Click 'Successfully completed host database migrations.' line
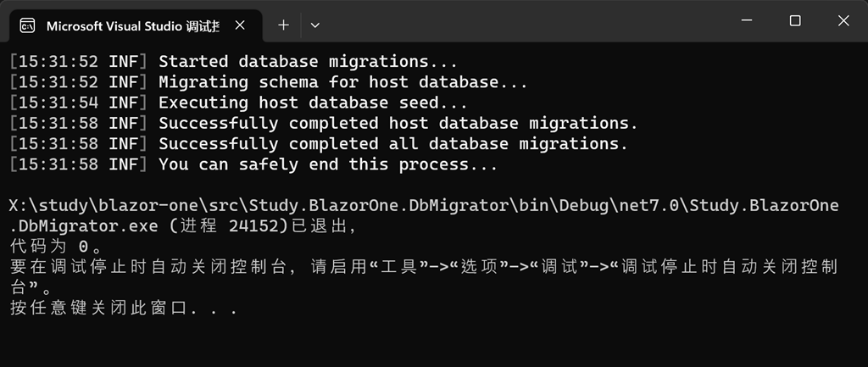The height and width of the screenshot is (367, 868). tap(398, 124)
